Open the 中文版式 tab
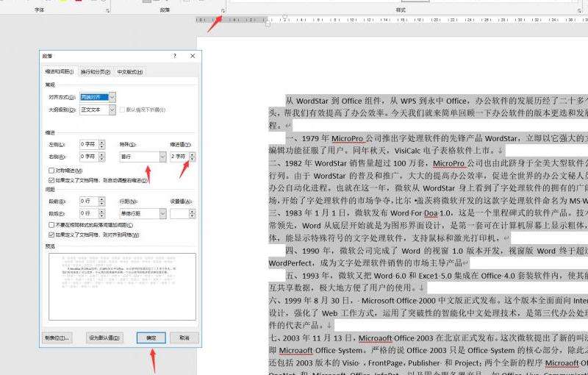 pos(130,72)
